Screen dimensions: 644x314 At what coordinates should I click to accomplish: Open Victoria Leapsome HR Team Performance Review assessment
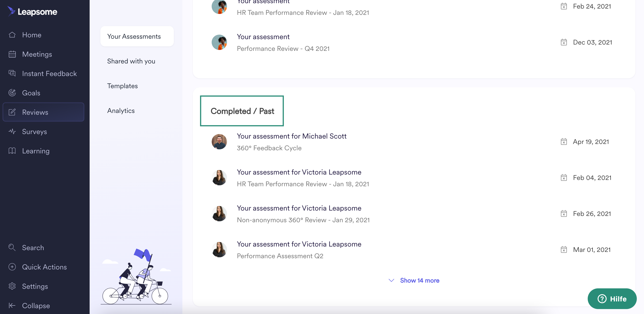click(299, 172)
